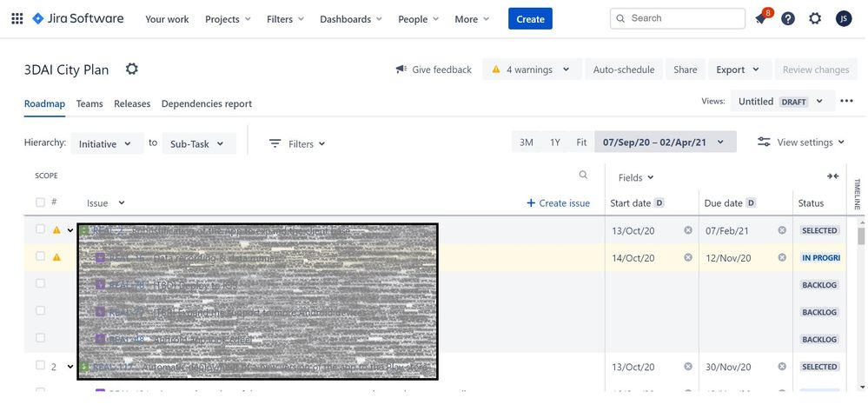Click the Auto-schedule button
This screenshot has width=868, height=418.
623,70
